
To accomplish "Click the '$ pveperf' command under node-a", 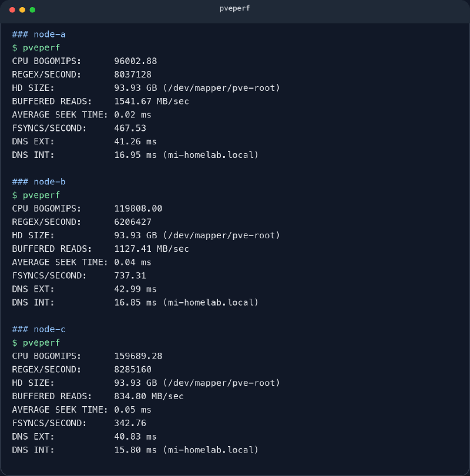I will (x=36, y=48).
